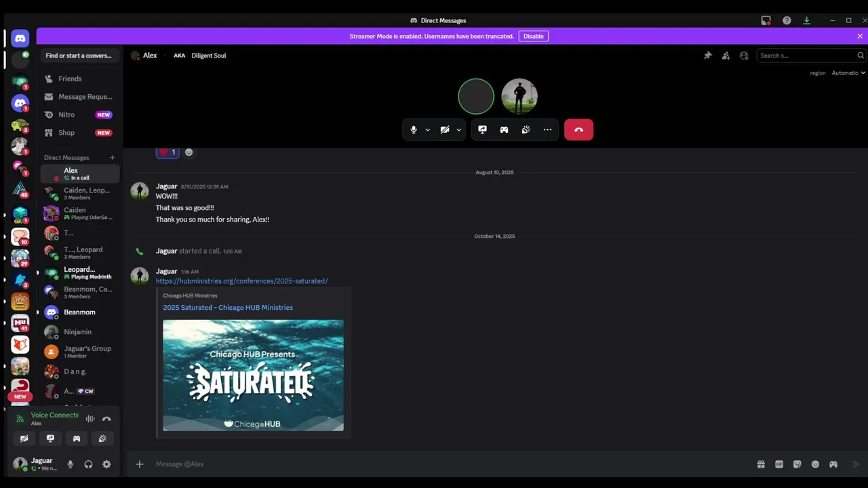Image resolution: width=868 pixels, height=488 pixels.
Task: Mute microphone in user panel
Action: click(x=70, y=464)
